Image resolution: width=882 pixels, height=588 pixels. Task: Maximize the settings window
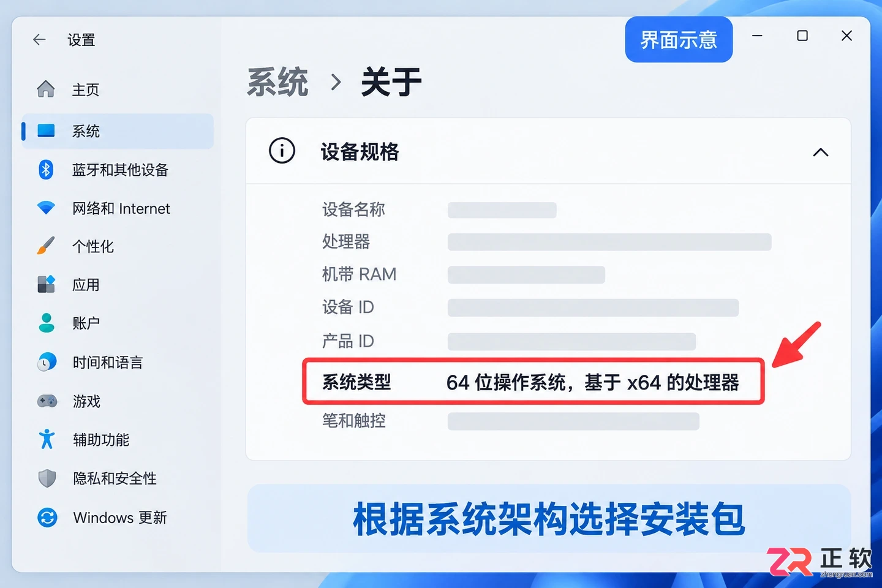click(x=802, y=36)
